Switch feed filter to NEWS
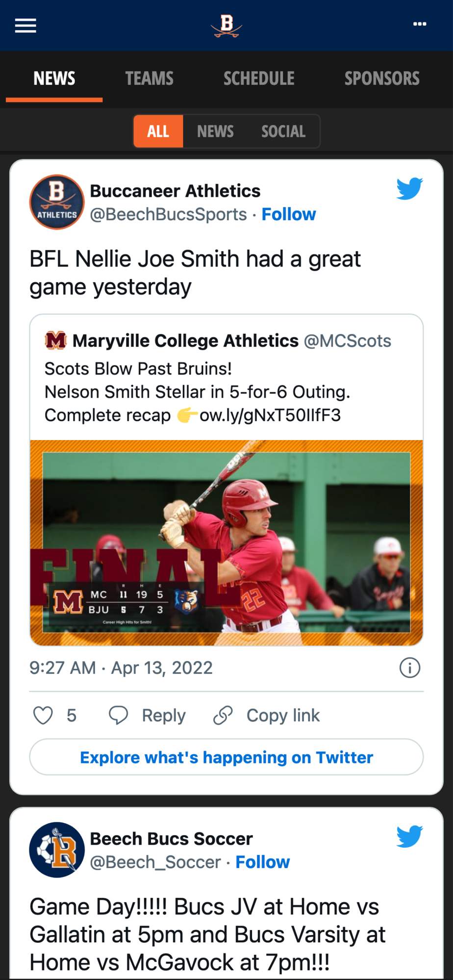 [x=215, y=131]
